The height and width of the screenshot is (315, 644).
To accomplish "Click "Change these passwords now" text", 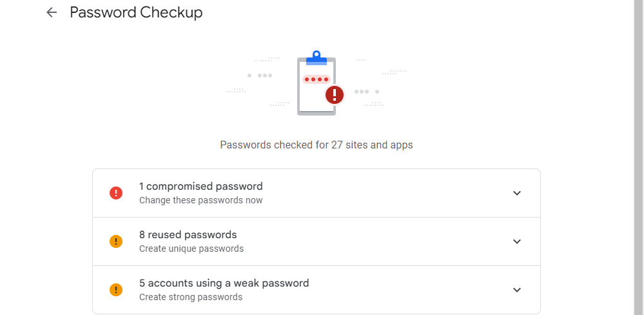I will [x=200, y=200].
